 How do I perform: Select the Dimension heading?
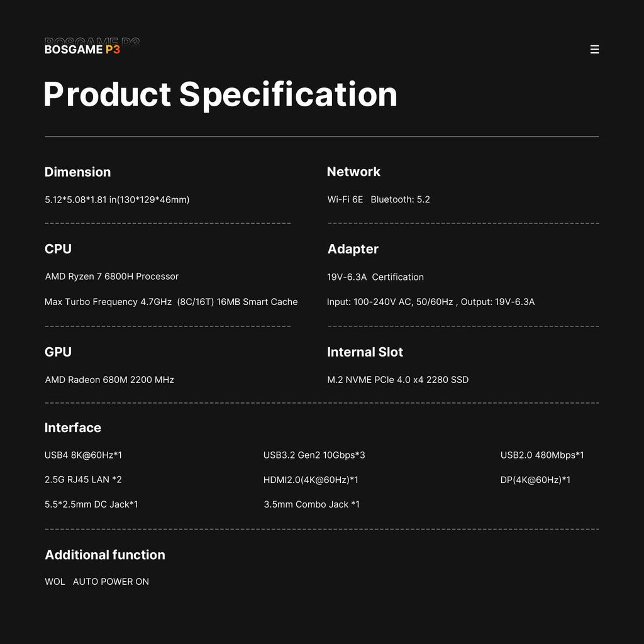77,172
